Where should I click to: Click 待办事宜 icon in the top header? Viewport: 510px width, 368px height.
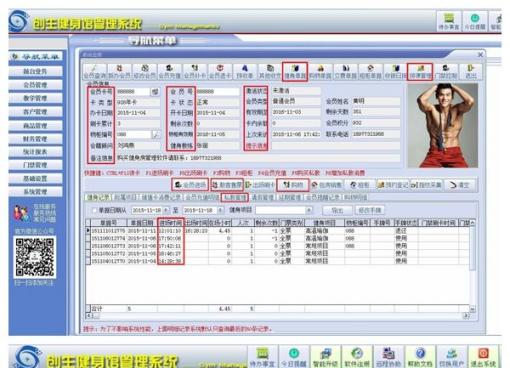point(449,22)
